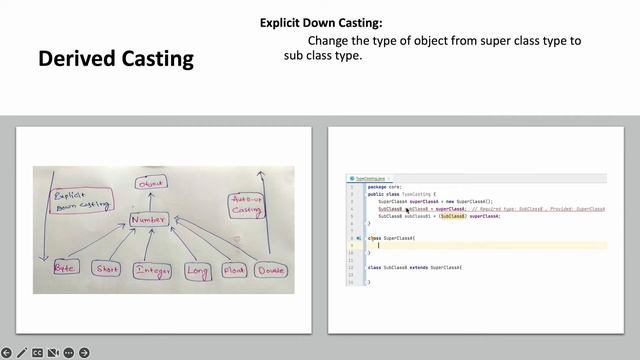Toggle the CC subtitles button
The width and height of the screenshot is (640, 360).
tap(37, 353)
